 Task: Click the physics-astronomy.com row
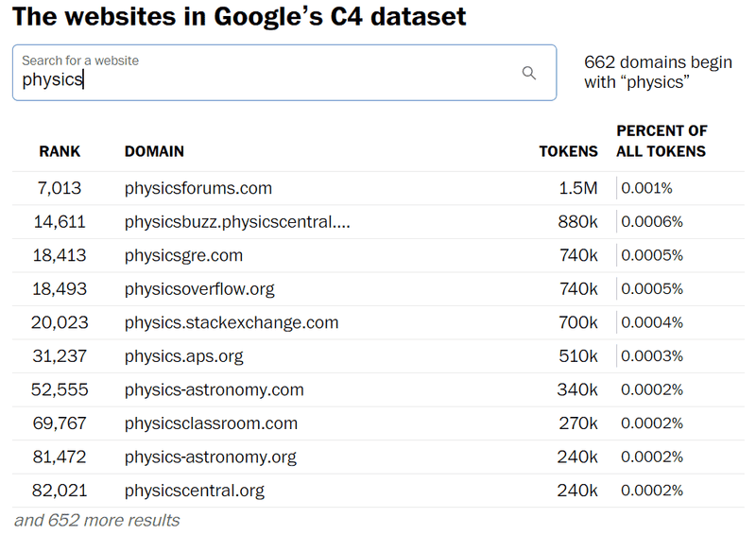(215, 389)
